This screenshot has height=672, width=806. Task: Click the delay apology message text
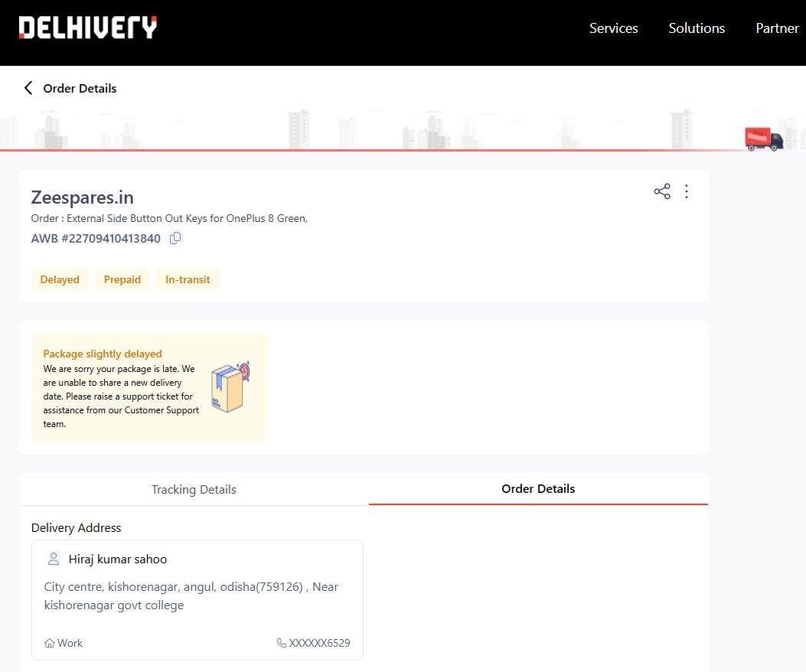[121, 396]
